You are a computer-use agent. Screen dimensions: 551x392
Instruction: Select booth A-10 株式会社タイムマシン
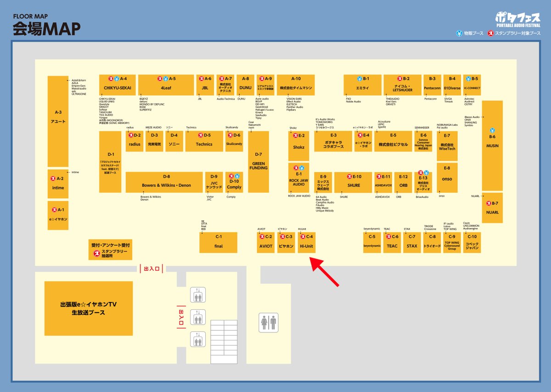pos(296,85)
